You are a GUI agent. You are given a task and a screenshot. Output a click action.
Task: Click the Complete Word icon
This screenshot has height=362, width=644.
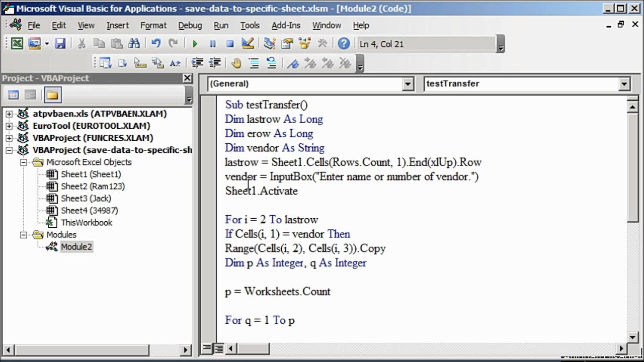[x=175, y=63]
